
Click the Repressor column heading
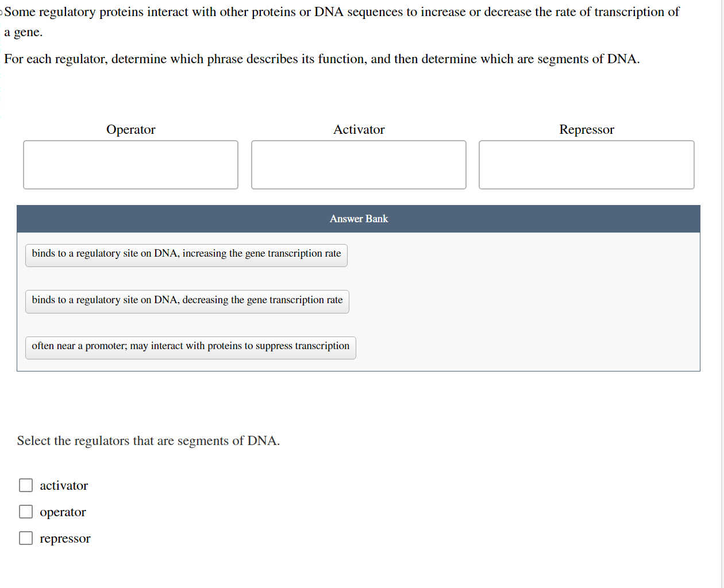pyautogui.click(x=586, y=130)
